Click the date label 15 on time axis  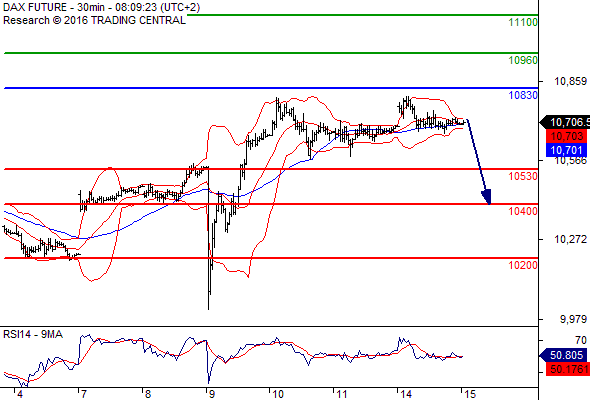470,394
